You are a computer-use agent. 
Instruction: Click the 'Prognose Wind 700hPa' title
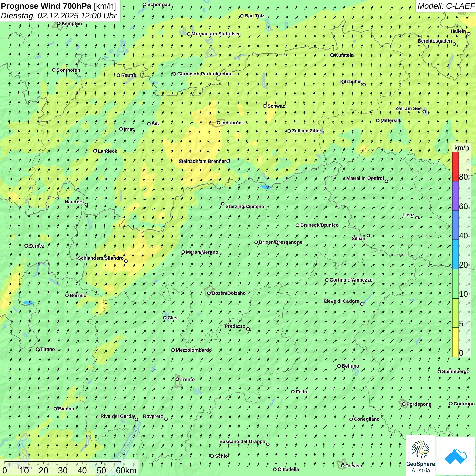46,6
